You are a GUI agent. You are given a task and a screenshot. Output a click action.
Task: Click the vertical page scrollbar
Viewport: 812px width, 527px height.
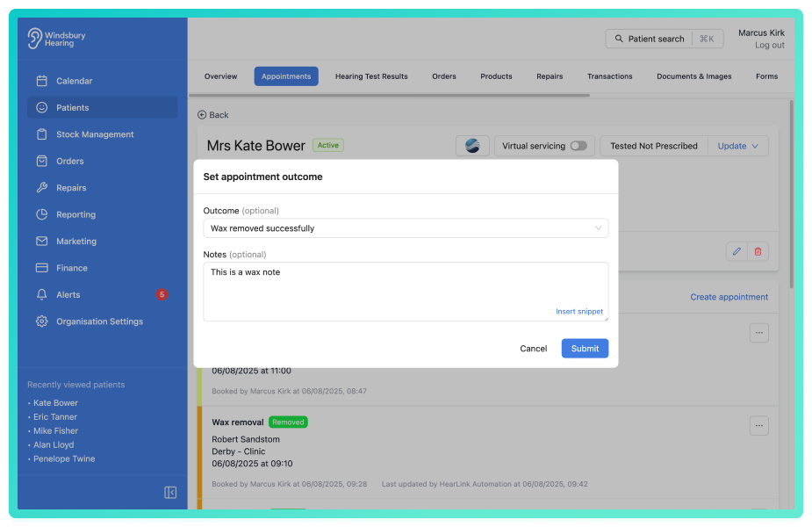(x=791, y=194)
